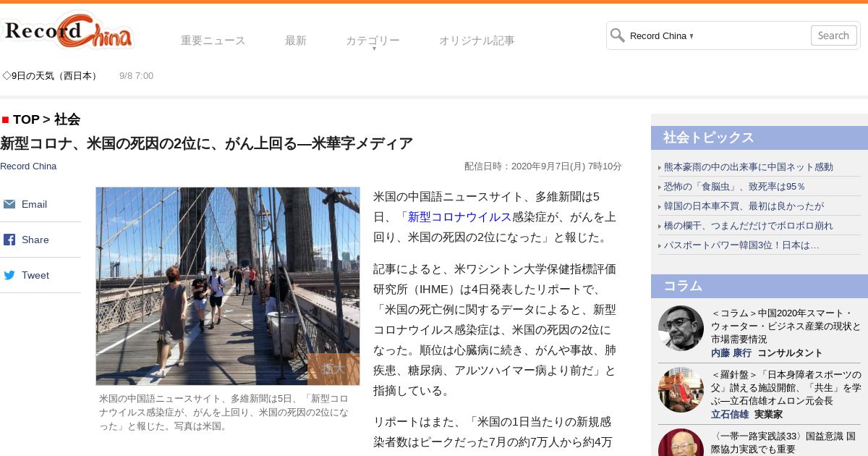
Task: Click the Search button
Action: click(833, 35)
